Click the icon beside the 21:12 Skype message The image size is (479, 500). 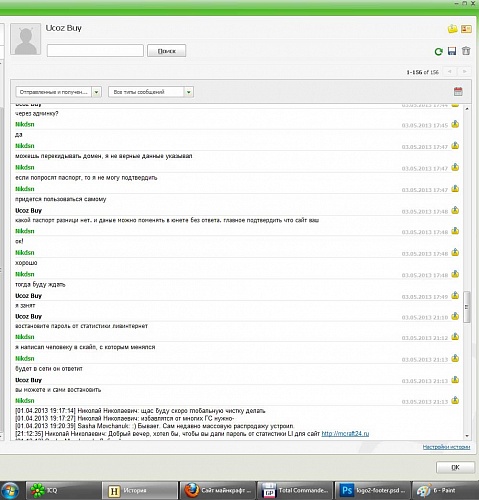click(455, 337)
